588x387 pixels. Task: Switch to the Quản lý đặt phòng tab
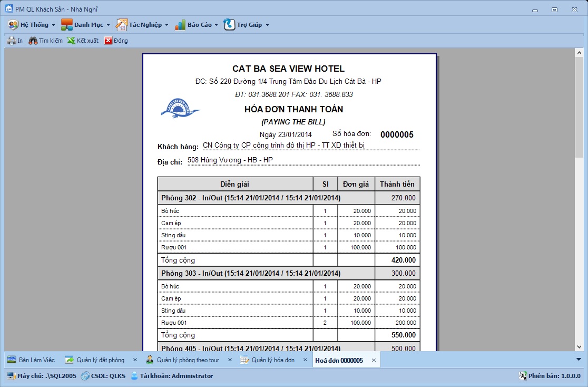[x=95, y=360]
